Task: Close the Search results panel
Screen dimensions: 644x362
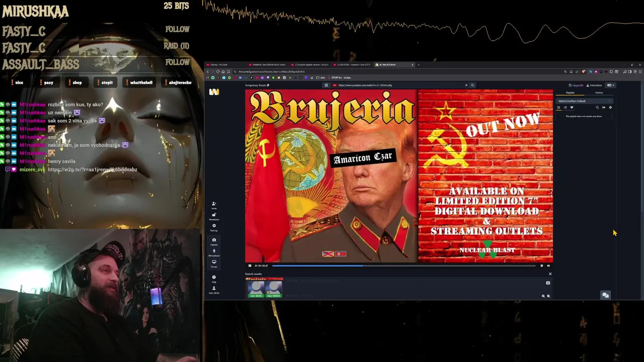Action: (550, 274)
